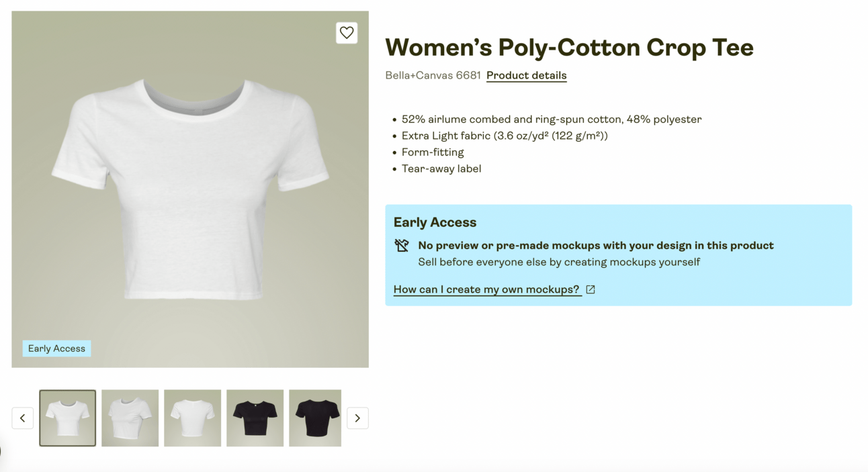Open "How can I create my own mockups?"
Screen dimensions: 868x472
point(486,289)
